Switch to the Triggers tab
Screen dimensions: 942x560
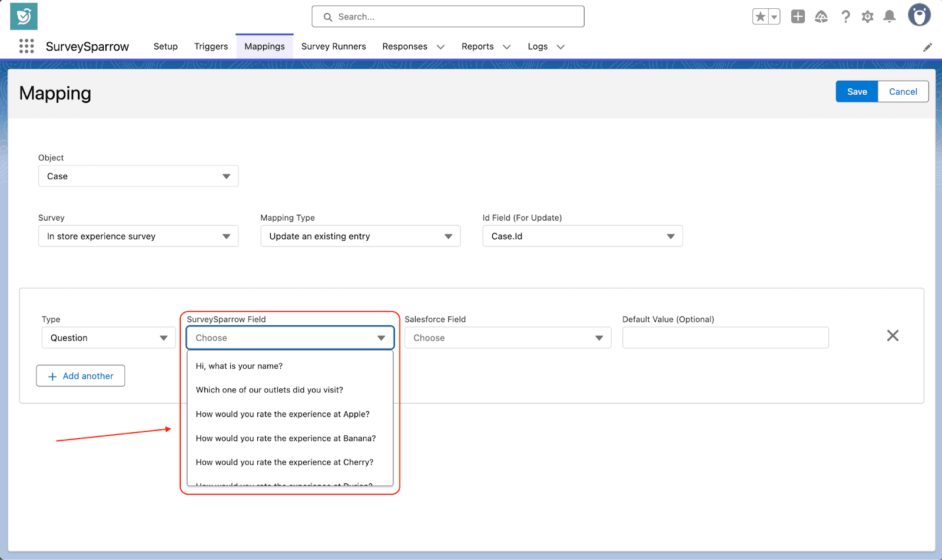(x=211, y=46)
